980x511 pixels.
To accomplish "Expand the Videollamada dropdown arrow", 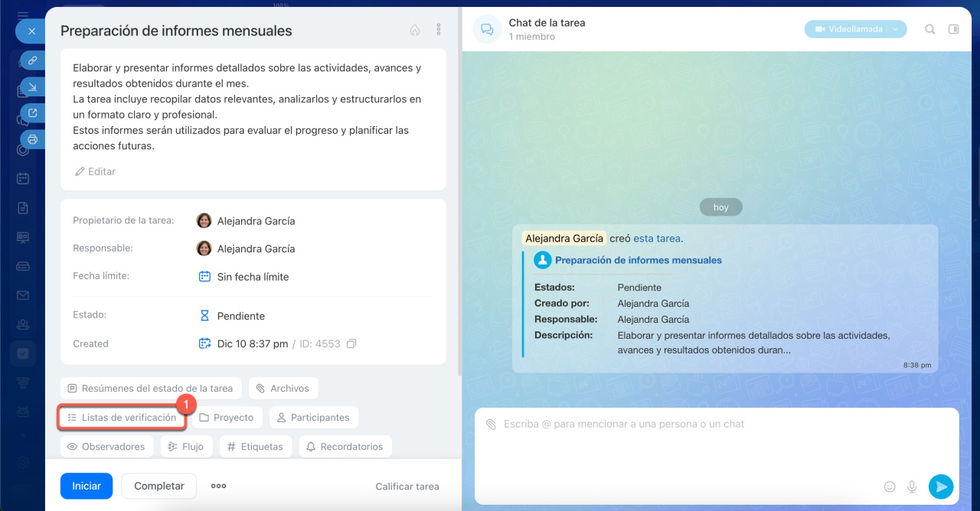I will point(896,29).
